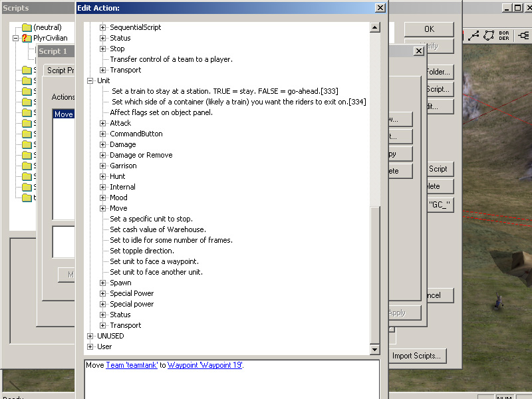
Task: Open the Waypoint 'Waypoint 19' parameter link
Action: coord(205,365)
